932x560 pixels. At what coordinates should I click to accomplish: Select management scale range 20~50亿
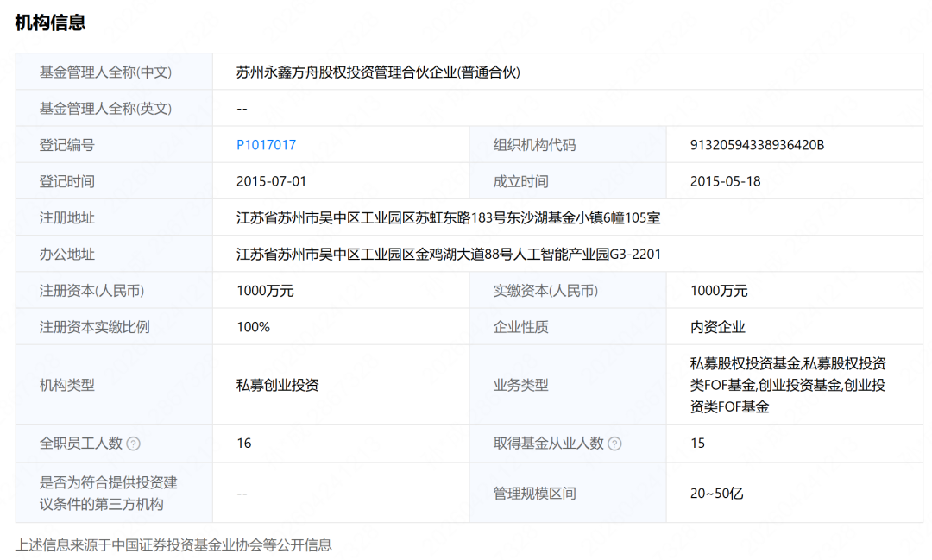(x=716, y=494)
